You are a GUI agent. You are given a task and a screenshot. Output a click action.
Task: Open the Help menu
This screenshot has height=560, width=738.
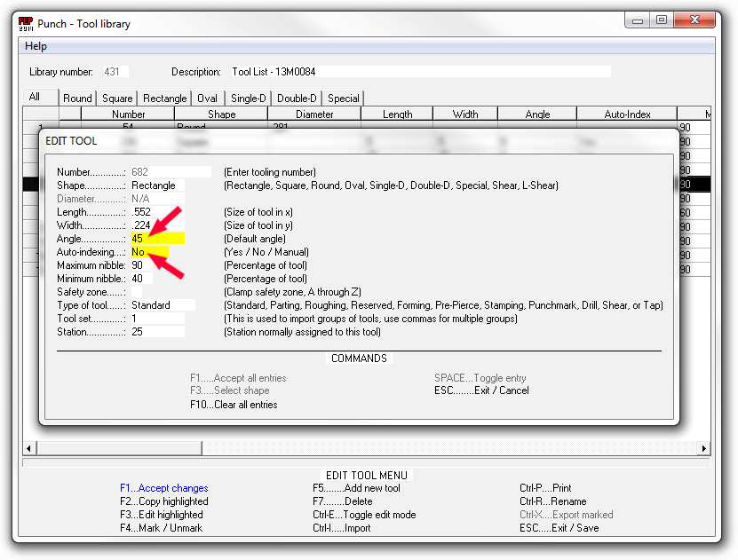coord(36,46)
